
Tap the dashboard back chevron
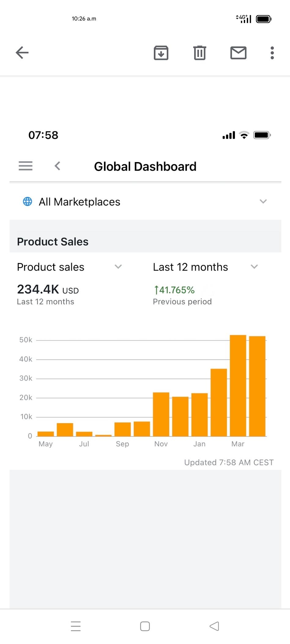pos(57,166)
